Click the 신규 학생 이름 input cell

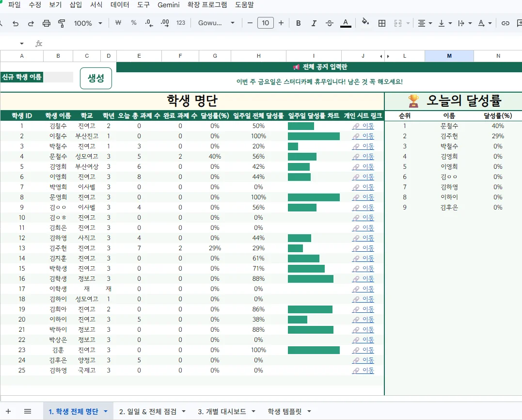[58, 77]
